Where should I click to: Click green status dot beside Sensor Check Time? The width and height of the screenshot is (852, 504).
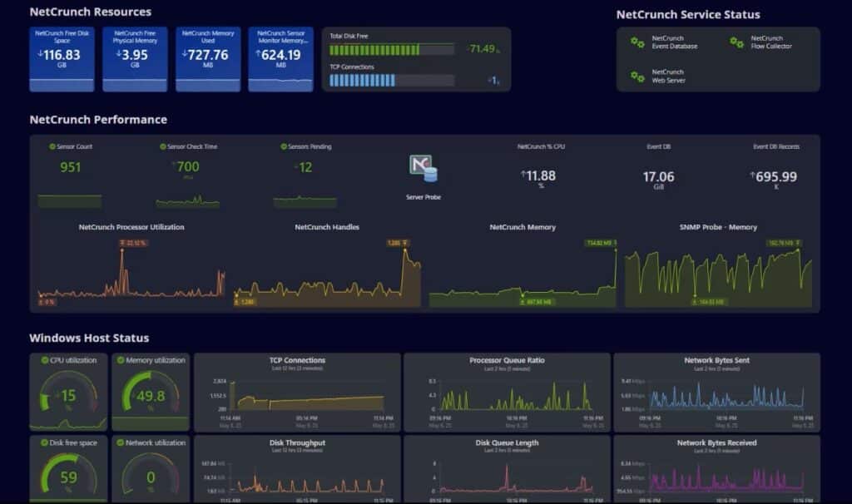tap(162, 146)
